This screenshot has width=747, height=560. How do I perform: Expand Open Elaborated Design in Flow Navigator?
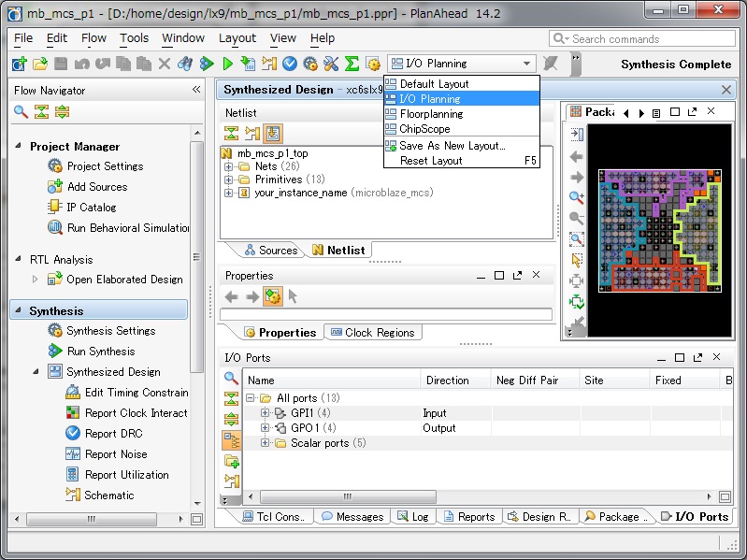coord(35,279)
